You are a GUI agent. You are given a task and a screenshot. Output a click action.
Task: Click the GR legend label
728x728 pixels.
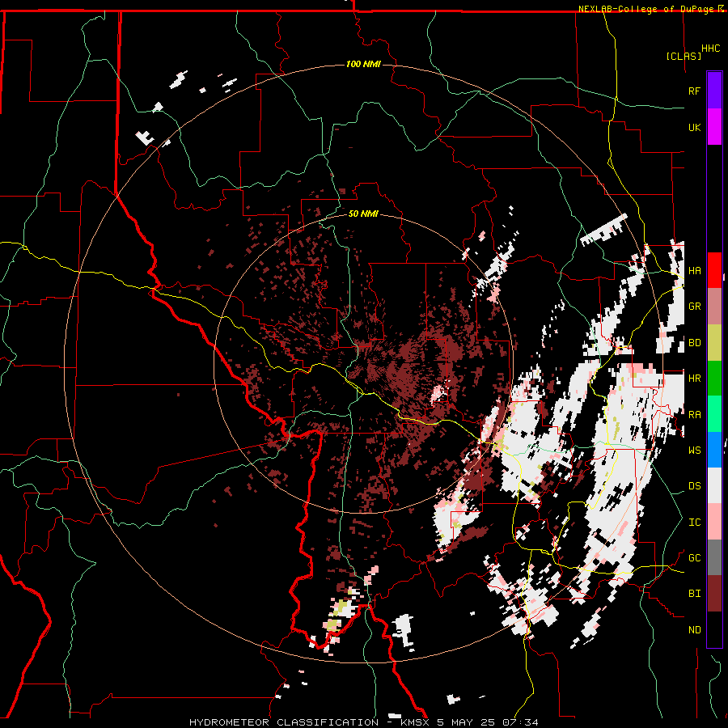pyautogui.click(x=694, y=307)
